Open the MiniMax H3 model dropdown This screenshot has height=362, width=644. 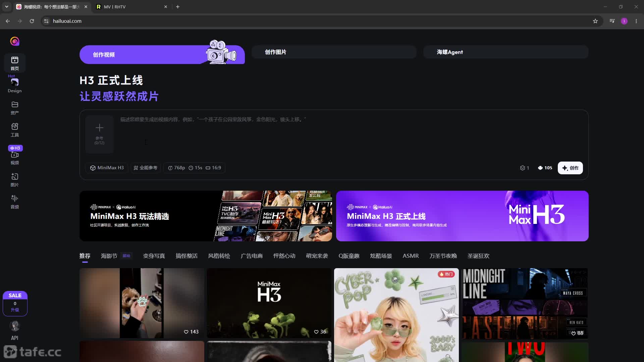[107, 168]
